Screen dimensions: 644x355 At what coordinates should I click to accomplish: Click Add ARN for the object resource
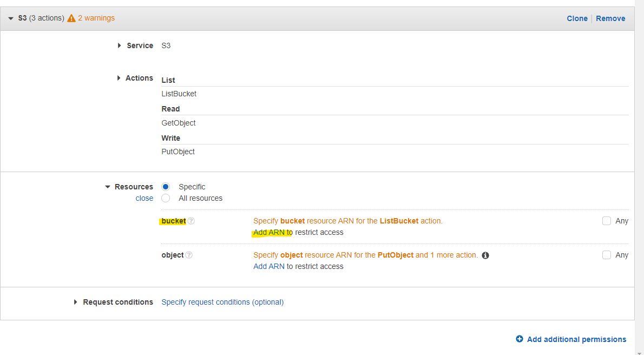click(269, 266)
